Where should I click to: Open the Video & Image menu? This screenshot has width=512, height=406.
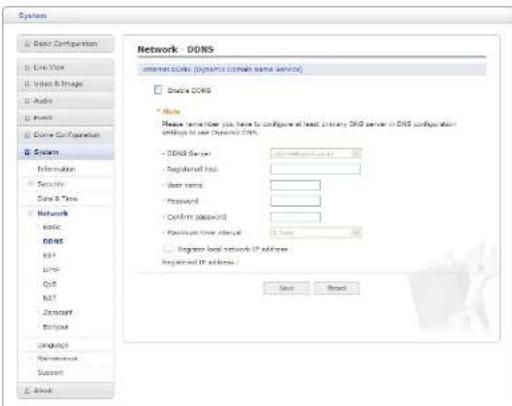[65, 84]
